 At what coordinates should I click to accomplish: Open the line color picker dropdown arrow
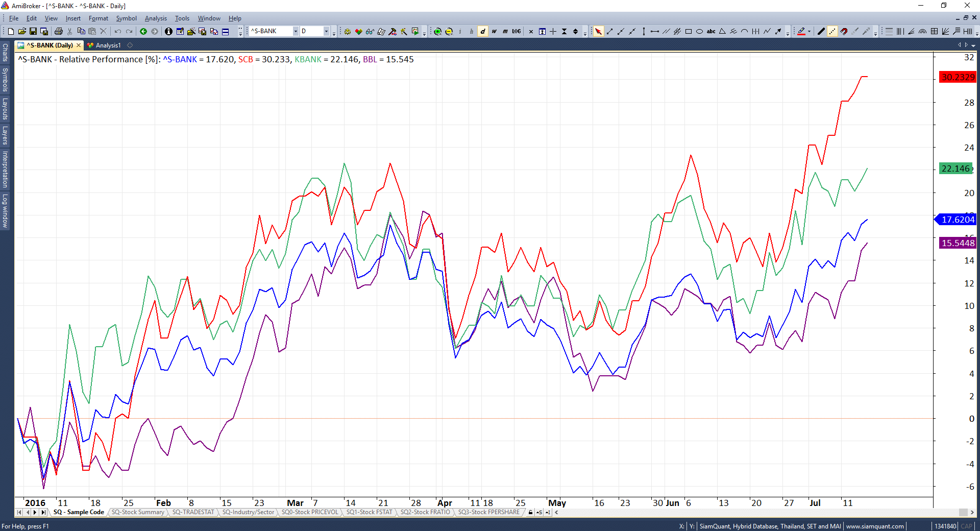[x=810, y=32]
